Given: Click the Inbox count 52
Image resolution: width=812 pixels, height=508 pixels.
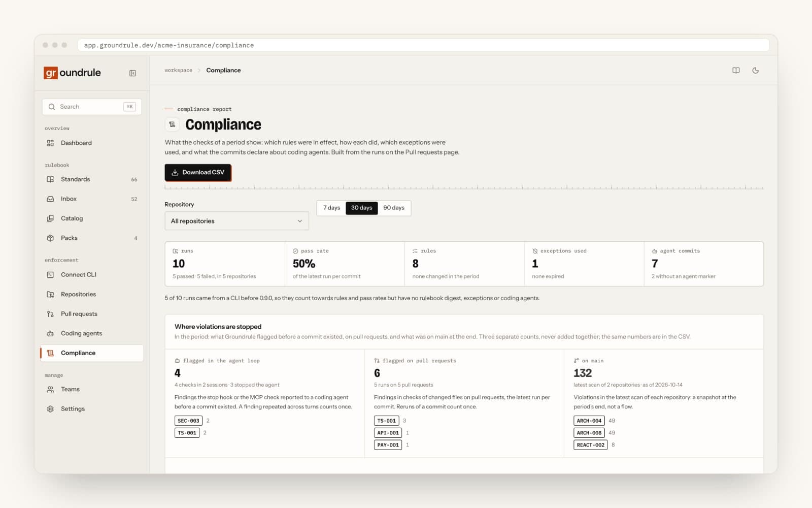Looking at the screenshot, I should point(134,199).
